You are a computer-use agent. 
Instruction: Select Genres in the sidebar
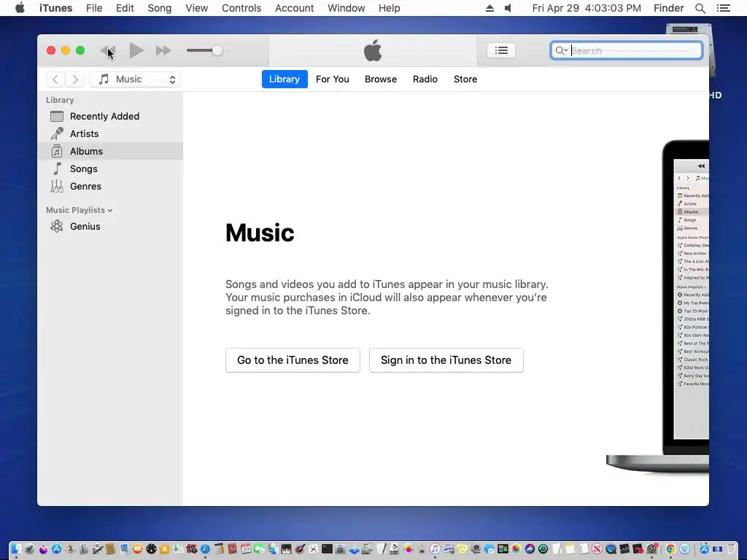coord(110,186)
